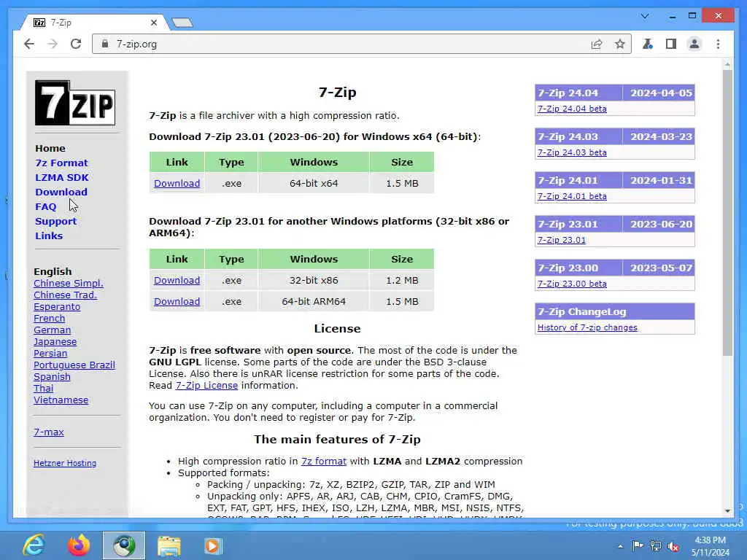The height and width of the screenshot is (560, 747).
Task: Switch language to Japanese
Action: coord(55,342)
